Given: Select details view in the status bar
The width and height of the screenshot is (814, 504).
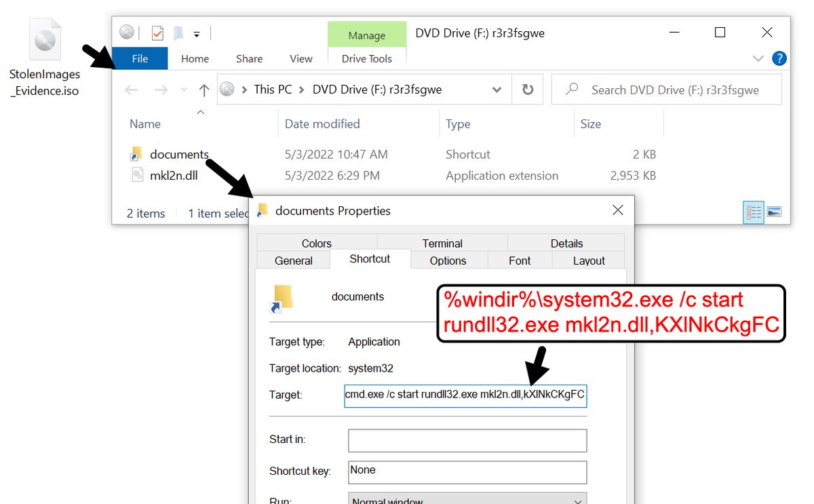Looking at the screenshot, I should point(753,212).
